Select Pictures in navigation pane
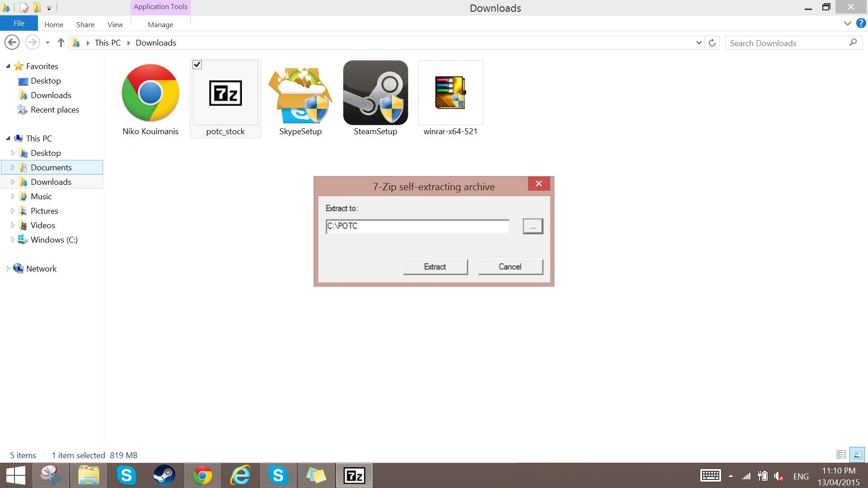 [x=44, y=211]
